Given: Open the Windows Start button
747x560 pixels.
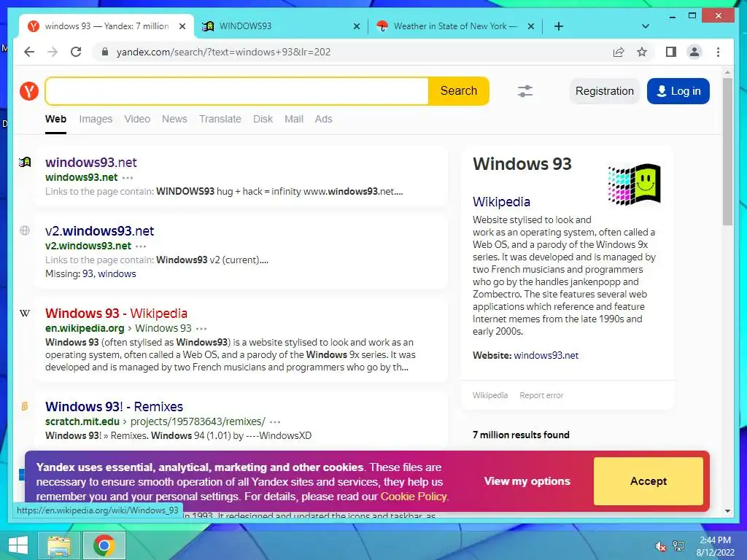Looking at the screenshot, I should click(x=18, y=545).
